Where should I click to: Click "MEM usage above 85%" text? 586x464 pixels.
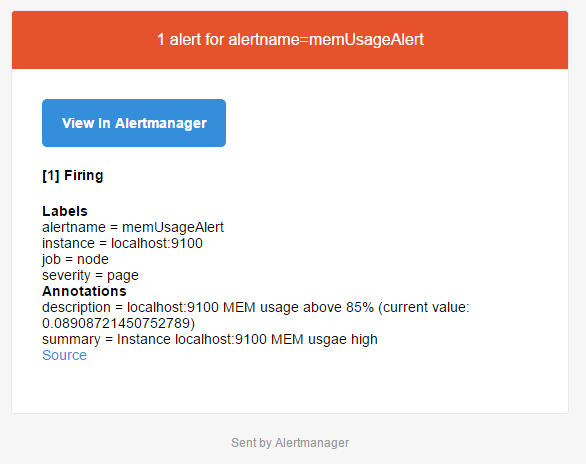(x=298, y=307)
